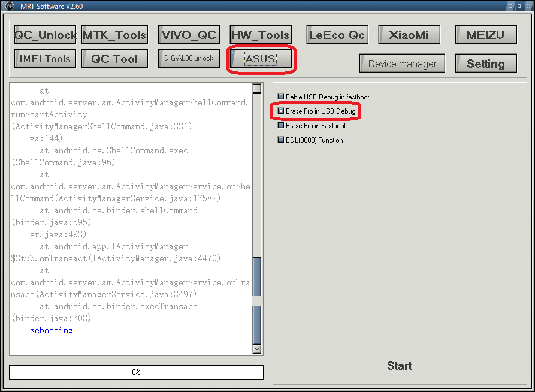This screenshot has height=392, width=535.
Task: Click the Start button
Action: [x=399, y=366]
